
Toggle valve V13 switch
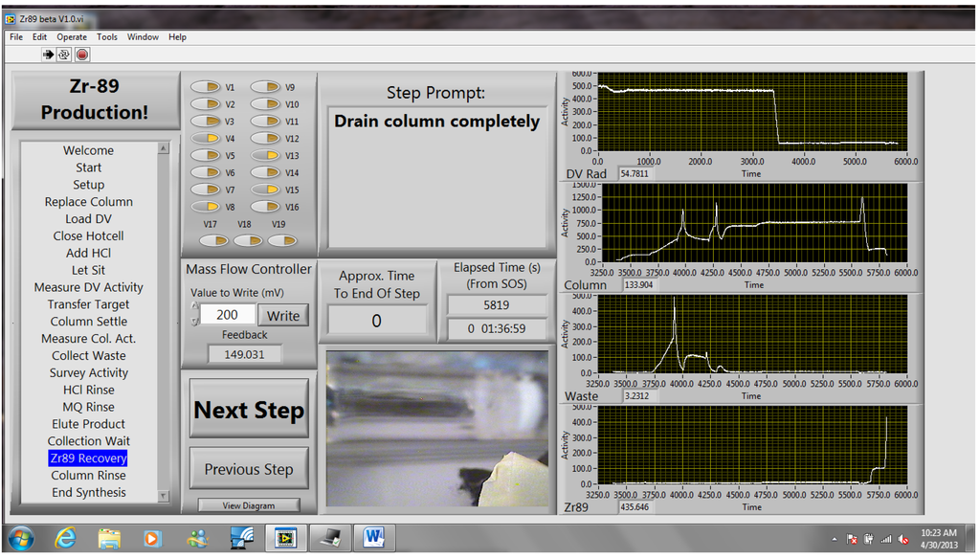(x=266, y=155)
